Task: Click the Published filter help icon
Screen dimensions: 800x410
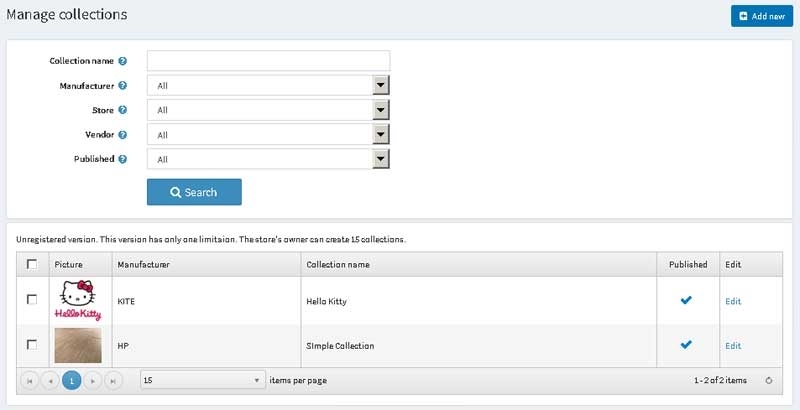Action: pos(122,159)
